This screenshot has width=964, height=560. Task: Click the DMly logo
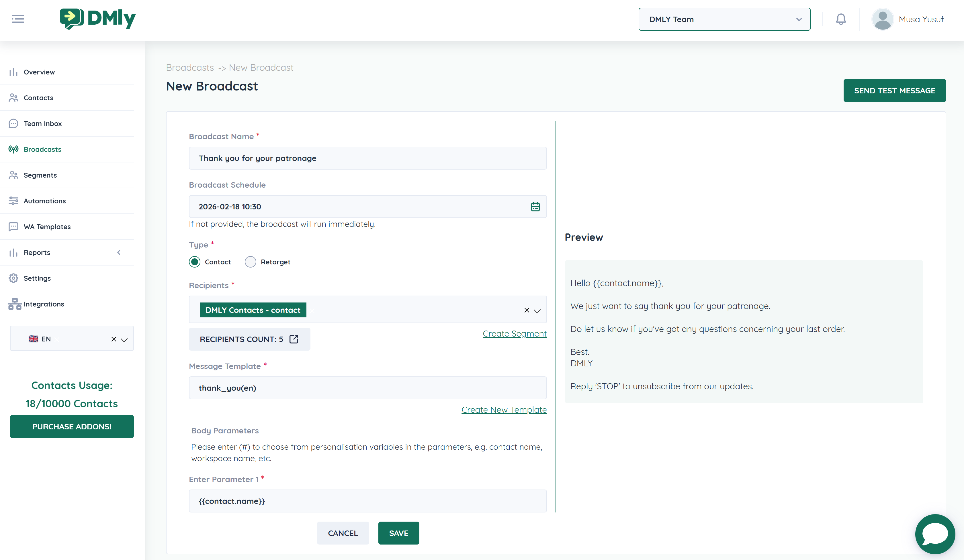[98, 18]
